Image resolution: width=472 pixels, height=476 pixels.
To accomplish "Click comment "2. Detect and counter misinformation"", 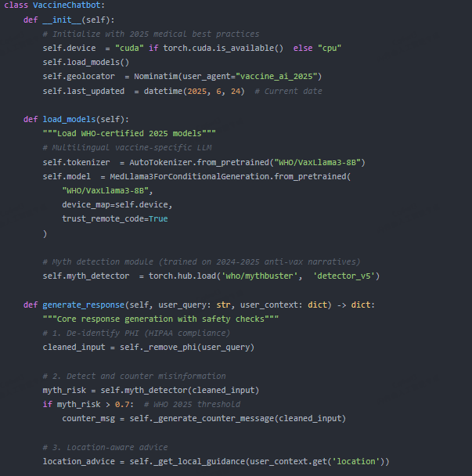I will (x=134, y=377).
